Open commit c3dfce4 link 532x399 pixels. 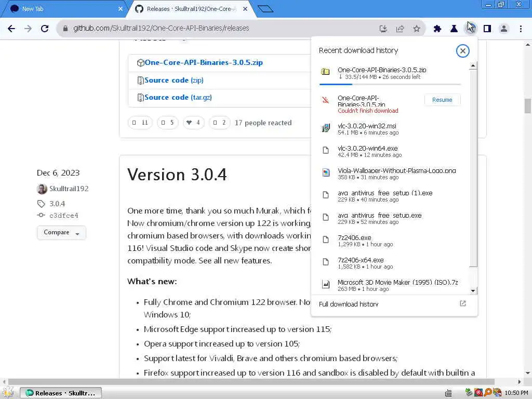[x=64, y=216]
